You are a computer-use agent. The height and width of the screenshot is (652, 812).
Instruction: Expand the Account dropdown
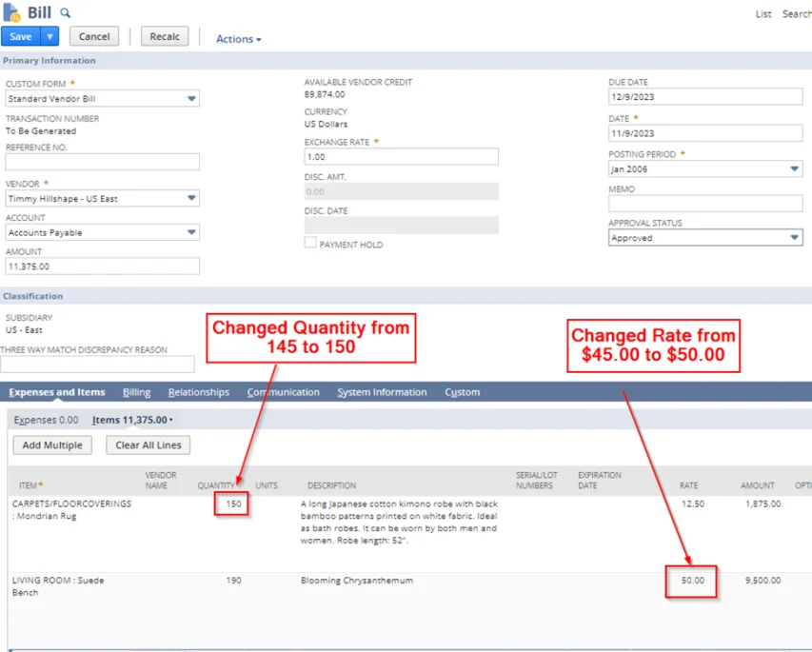point(191,232)
